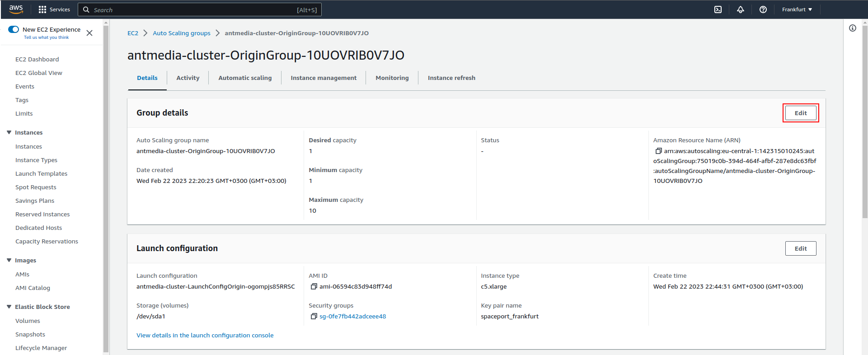The image size is (868, 355).
Task: Open the AWS home logo
Action: (x=16, y=9)
